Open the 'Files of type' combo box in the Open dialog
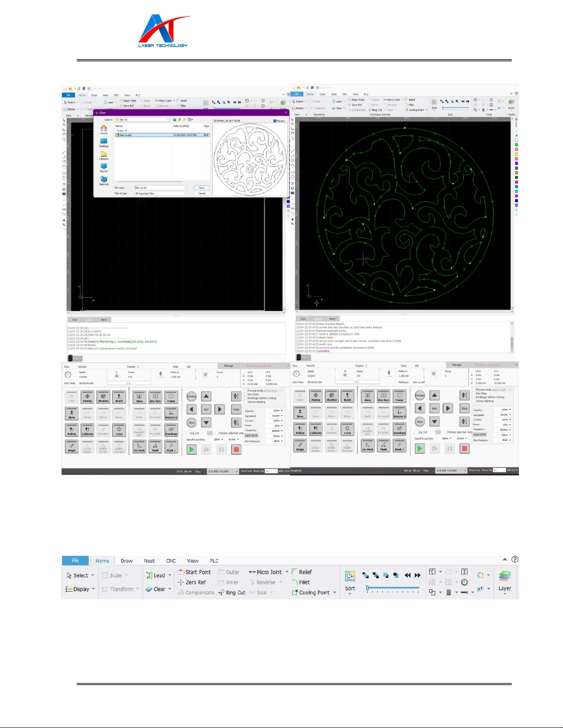 tap(160, 193)
